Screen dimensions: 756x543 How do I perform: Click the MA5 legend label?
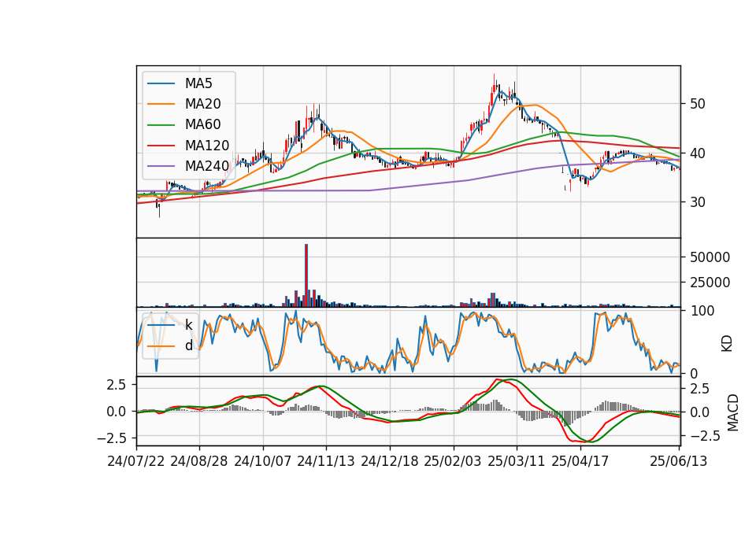click(198, 83)
